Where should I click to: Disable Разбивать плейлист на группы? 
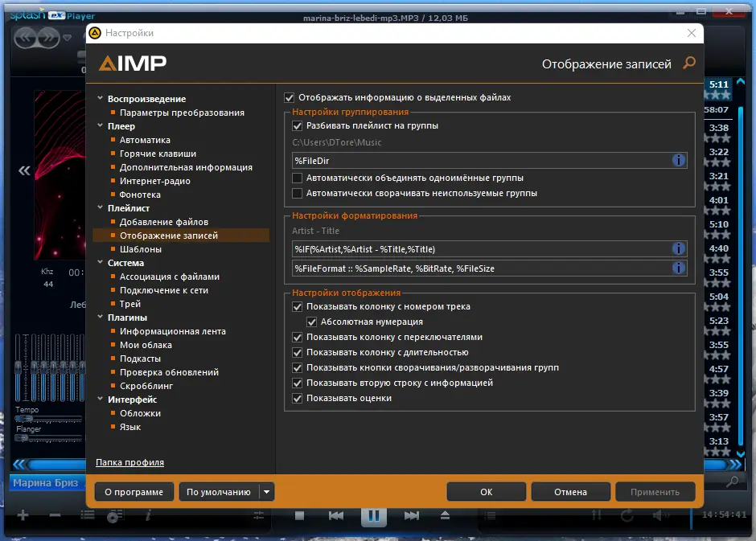[x=296, y=125]
